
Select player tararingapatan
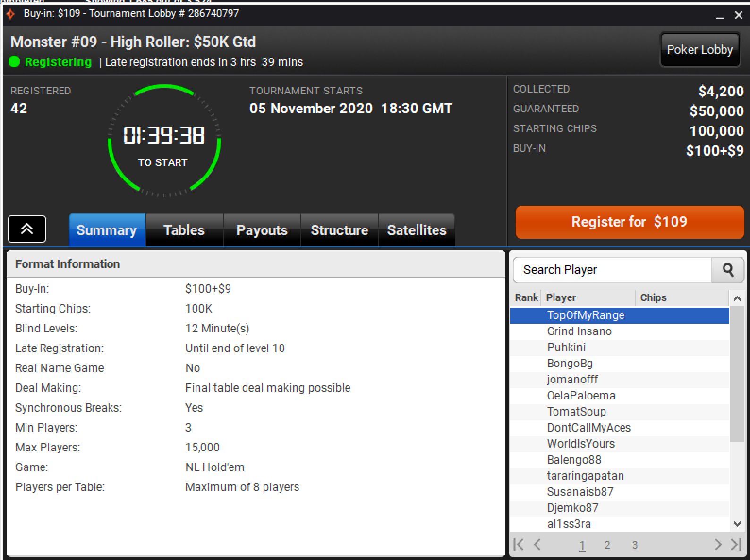(620, 476)
